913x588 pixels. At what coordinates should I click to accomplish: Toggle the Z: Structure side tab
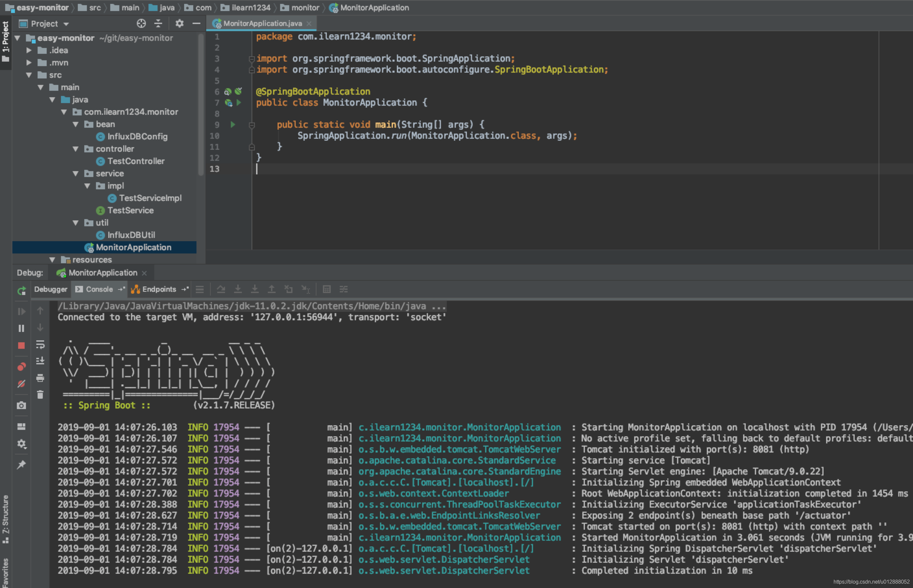coord(5,519)
